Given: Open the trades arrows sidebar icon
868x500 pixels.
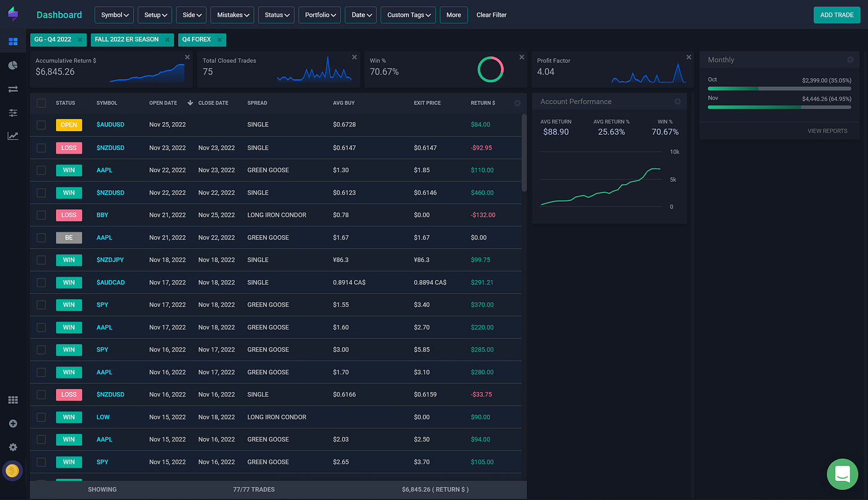Looking at the screenshot, I should [13, 89].
